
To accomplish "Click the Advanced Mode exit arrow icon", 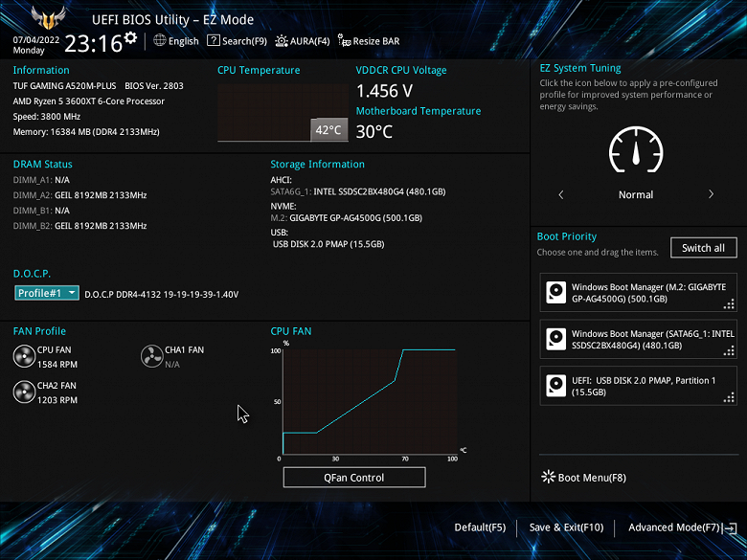I will (x=730, y=528).
